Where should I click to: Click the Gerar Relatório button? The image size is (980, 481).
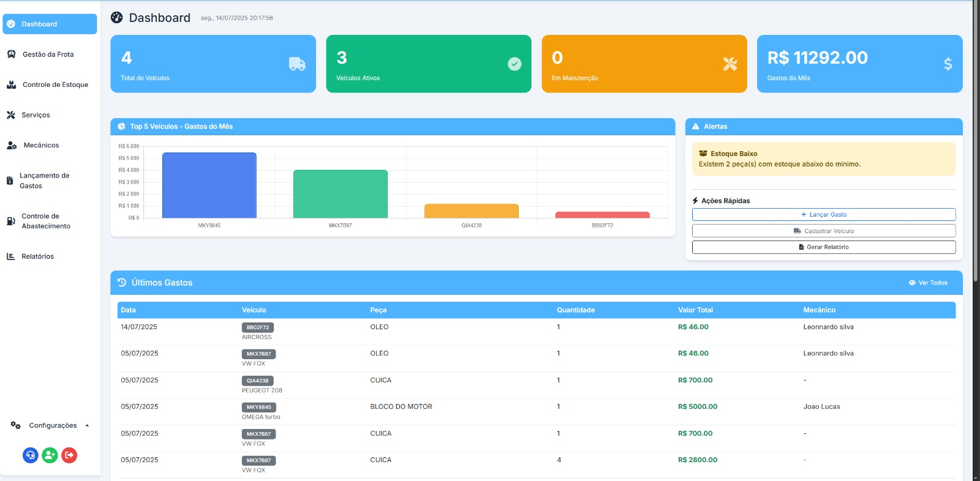click(x=824, y=247)
